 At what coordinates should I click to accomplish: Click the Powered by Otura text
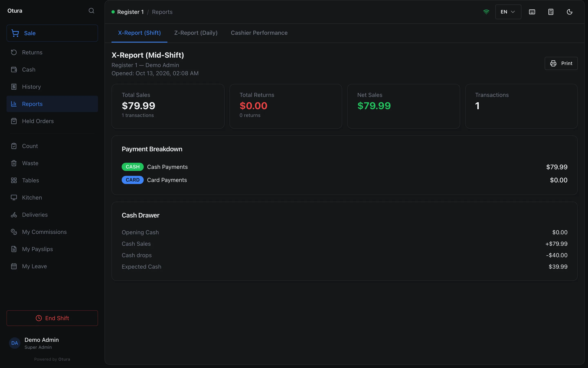click(x=52, y=359)
